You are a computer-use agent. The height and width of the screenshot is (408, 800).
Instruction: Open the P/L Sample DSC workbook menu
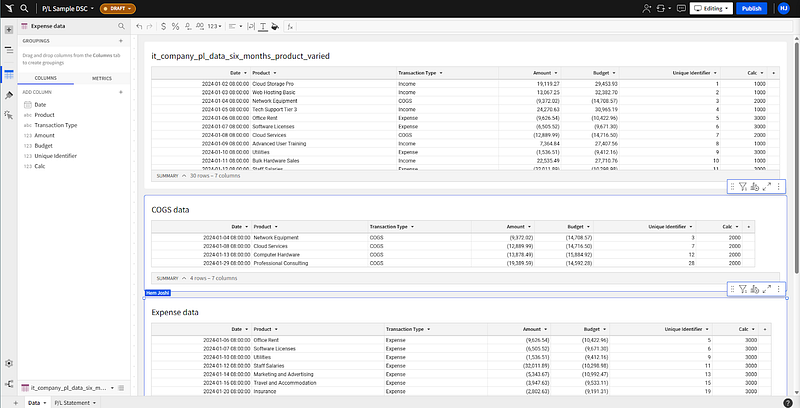click(x=68, y=8)
